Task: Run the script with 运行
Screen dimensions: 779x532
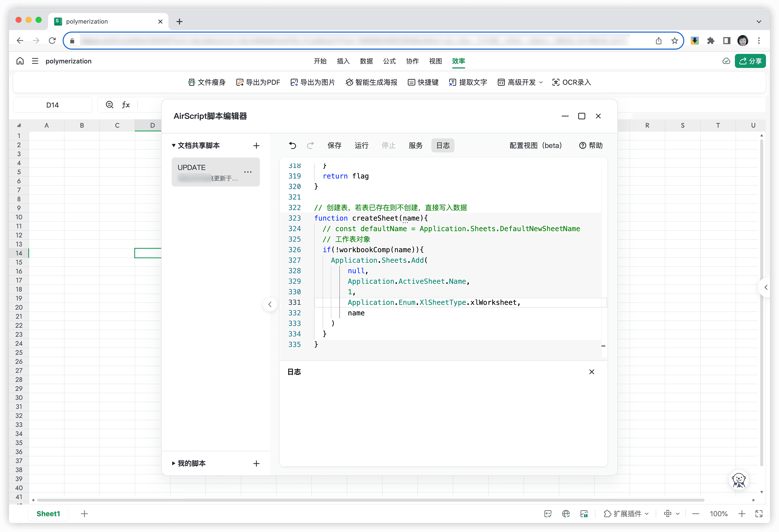Action: click(x=361, y=145)
